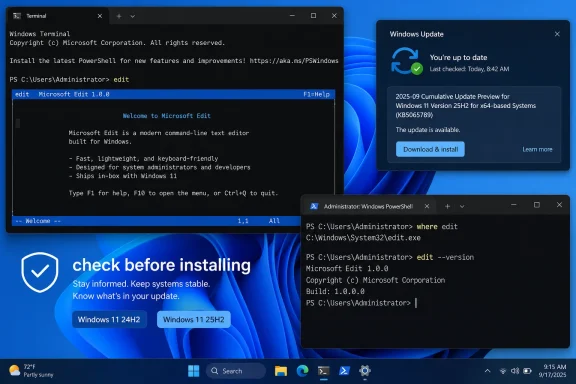
Task: Minimize the Terminal window
Action: (x=292, y=16)
